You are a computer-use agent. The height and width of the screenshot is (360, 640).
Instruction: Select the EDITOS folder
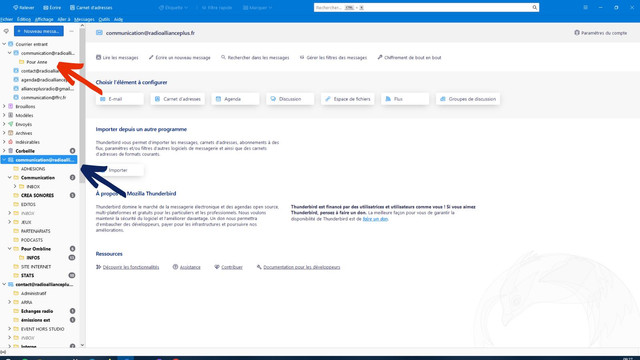tap(28, 204)
